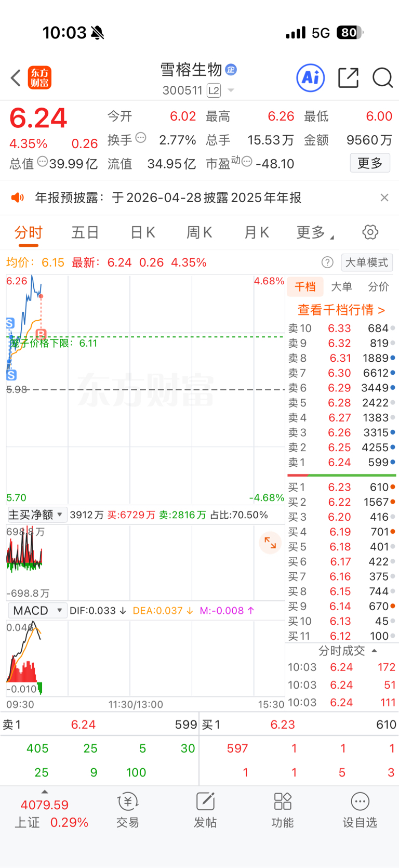Select the 买1 6.23 order book row
This screenshot has height=868, width=399.
pyautogui.click(x=342, y=487)
